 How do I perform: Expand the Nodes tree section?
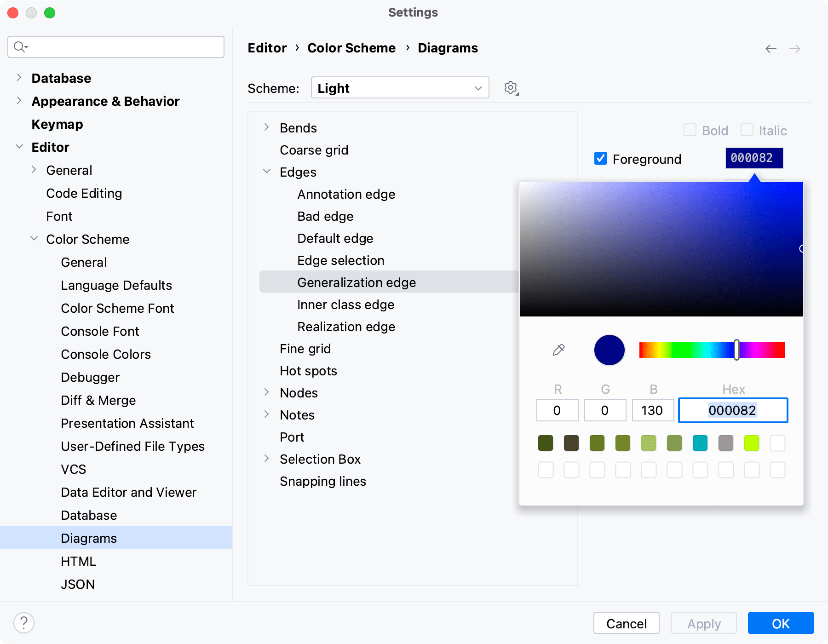pos(267,392)
